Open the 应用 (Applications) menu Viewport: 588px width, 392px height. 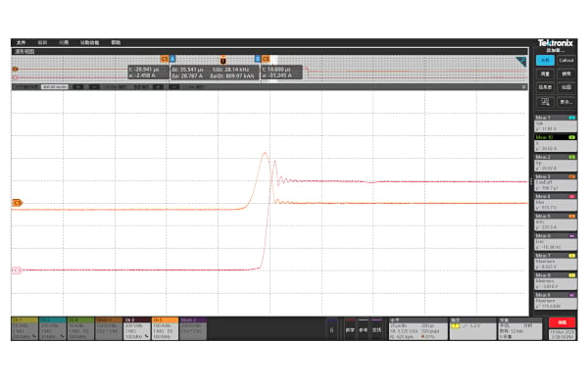pyautogui.click(x=64, y=43)
